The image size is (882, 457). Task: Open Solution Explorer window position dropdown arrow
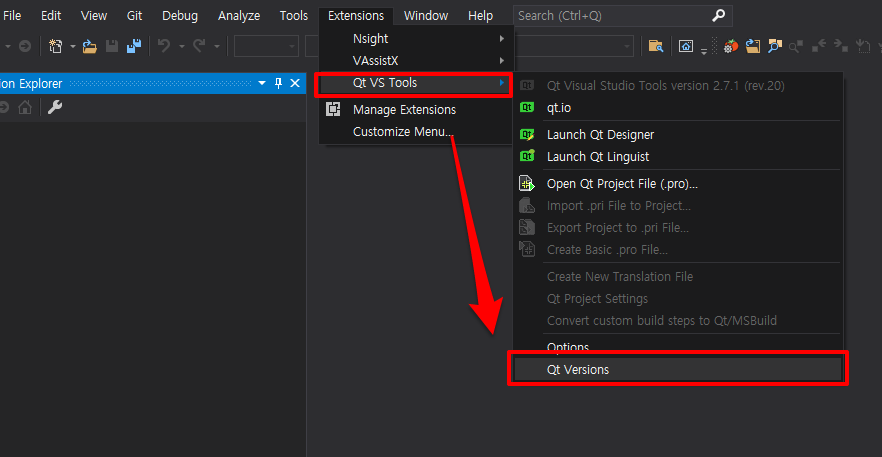pyautogui.click(x=262, y=83)
